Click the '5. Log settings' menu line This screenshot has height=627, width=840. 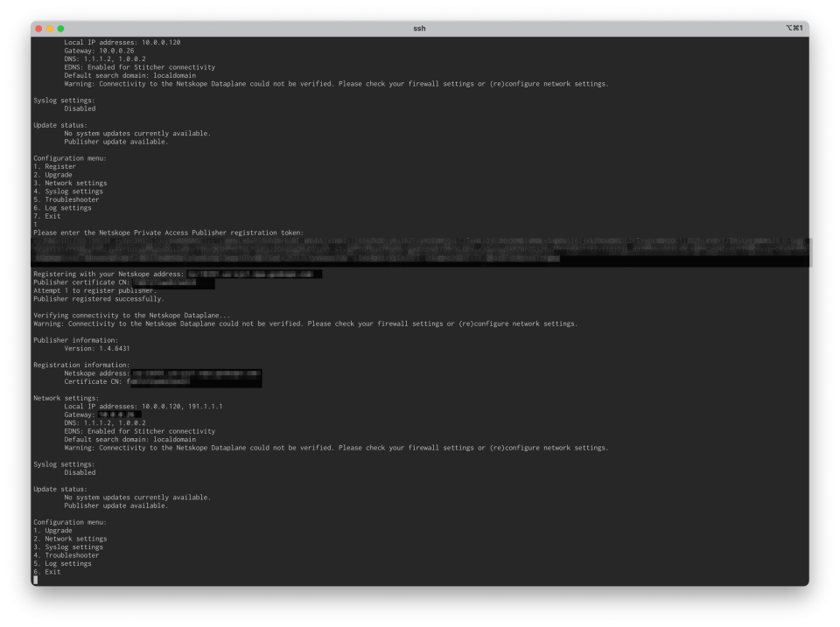[62, 564]
